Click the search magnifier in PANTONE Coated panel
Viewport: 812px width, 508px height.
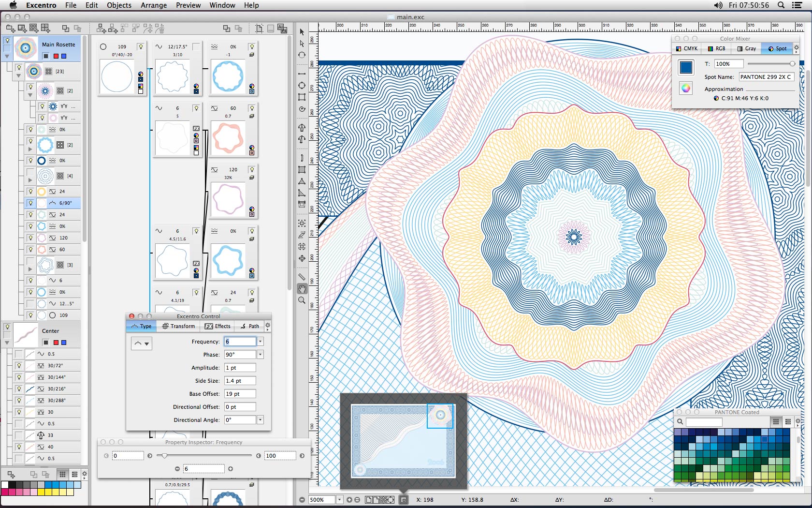coord(680,422)
